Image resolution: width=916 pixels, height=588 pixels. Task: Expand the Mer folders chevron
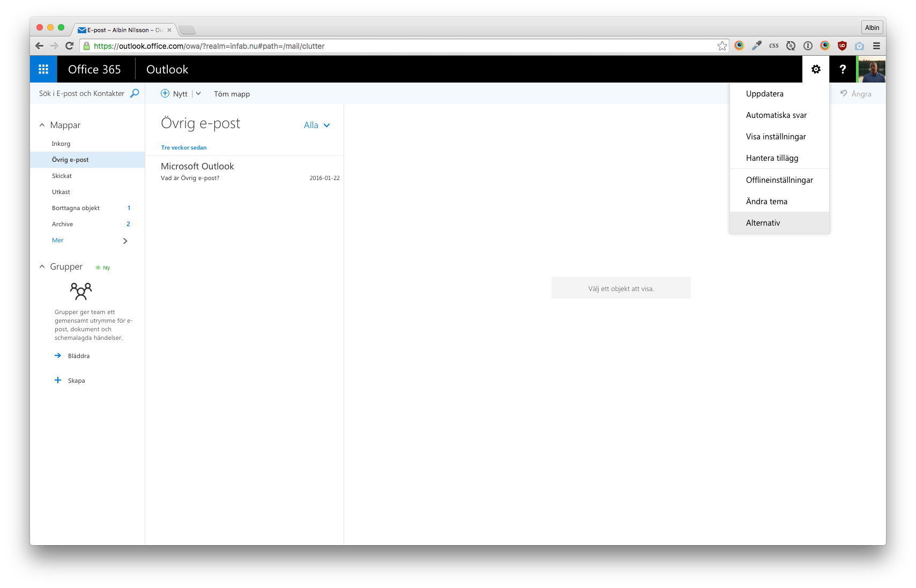(125, 241)
